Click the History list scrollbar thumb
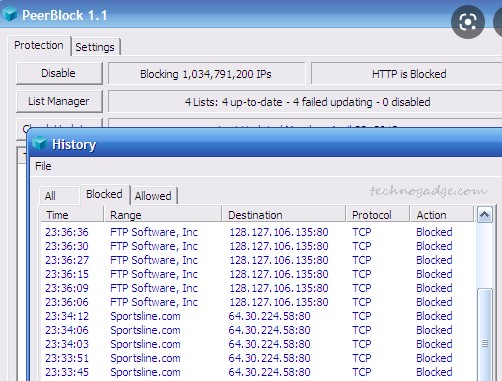The image size is (502, 381). point(485,334)
